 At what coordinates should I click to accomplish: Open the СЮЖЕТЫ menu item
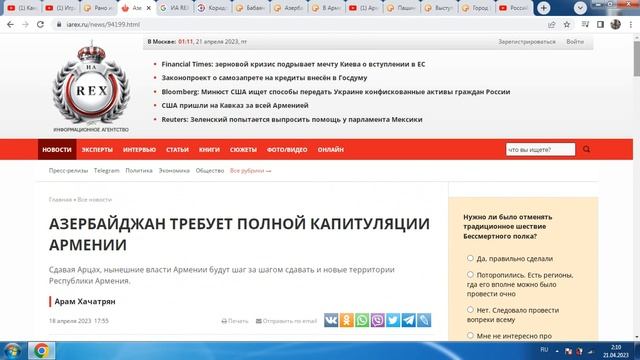243,150
